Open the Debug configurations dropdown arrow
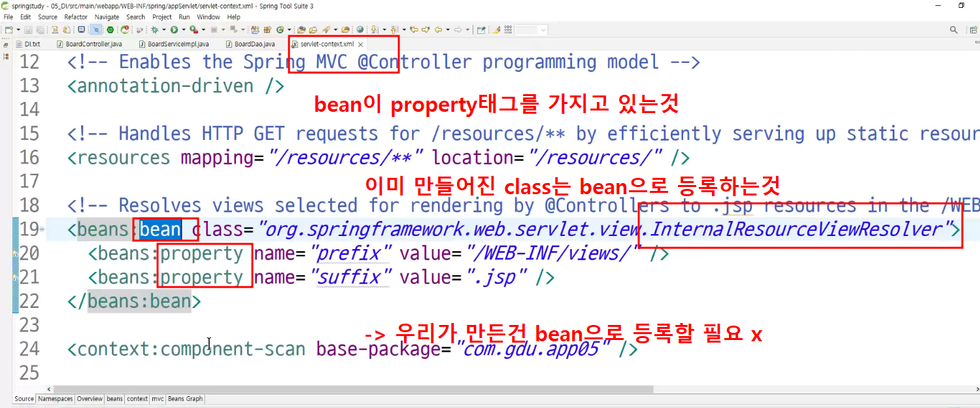Image resolution: width=980 pixels, height=408 pixels. [163, 29]
